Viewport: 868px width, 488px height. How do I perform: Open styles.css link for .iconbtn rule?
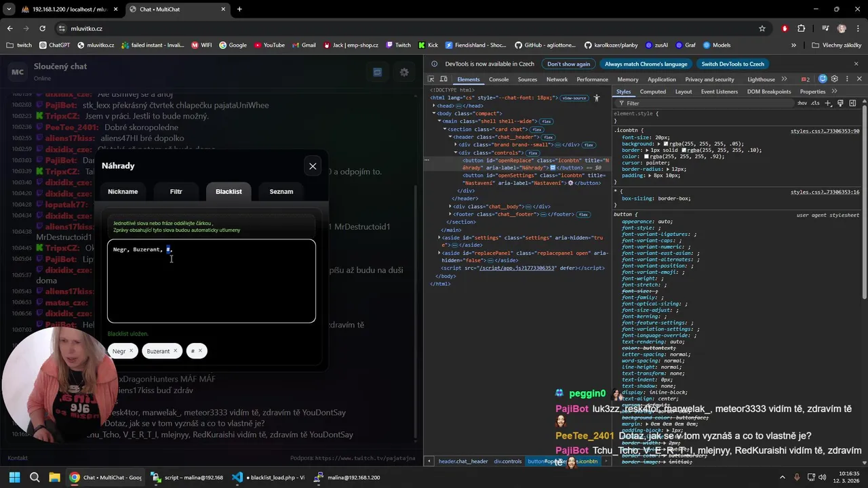pos(825,131)
